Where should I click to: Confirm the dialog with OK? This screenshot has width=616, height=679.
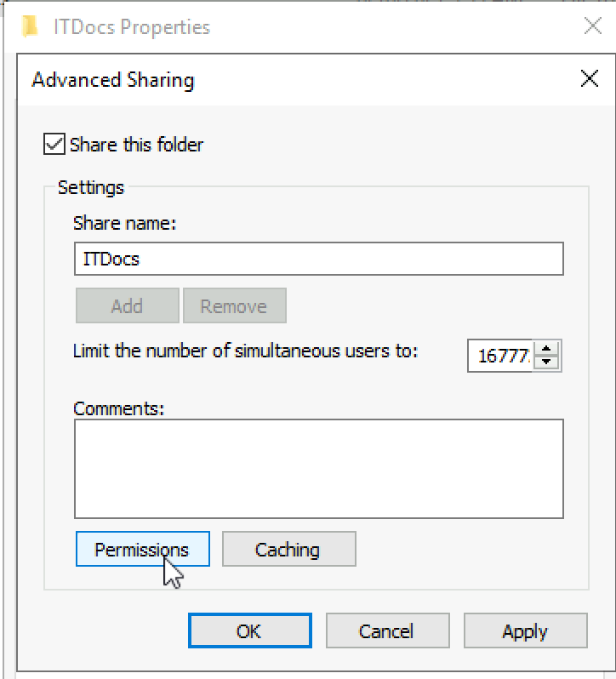coord(250,630)
